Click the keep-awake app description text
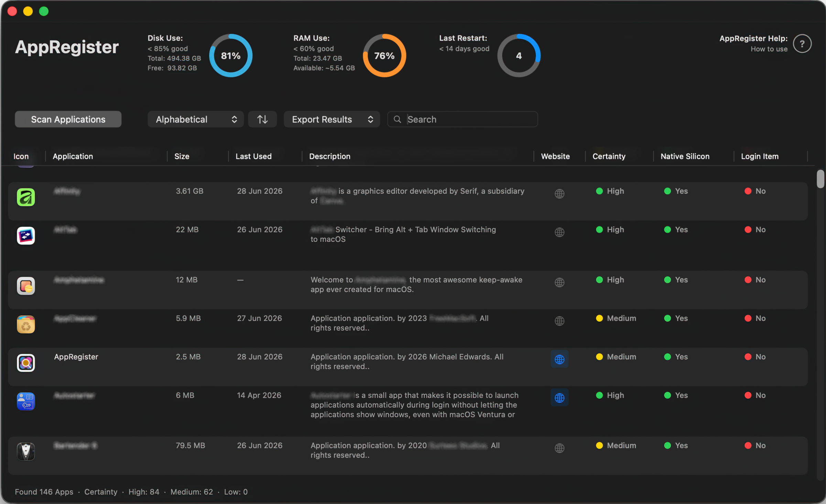Screen dimensions: 826x504 click(x=416, y=284)
